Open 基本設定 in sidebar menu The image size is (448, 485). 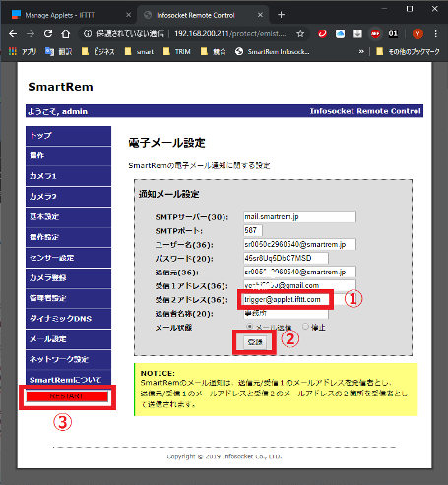click(68, 216)
